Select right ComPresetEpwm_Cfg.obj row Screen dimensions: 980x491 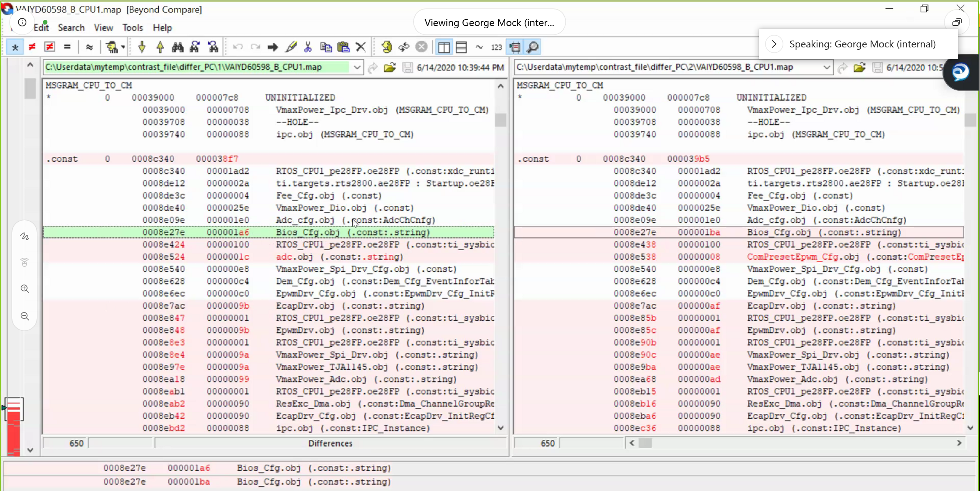click(x=739, y=257)
